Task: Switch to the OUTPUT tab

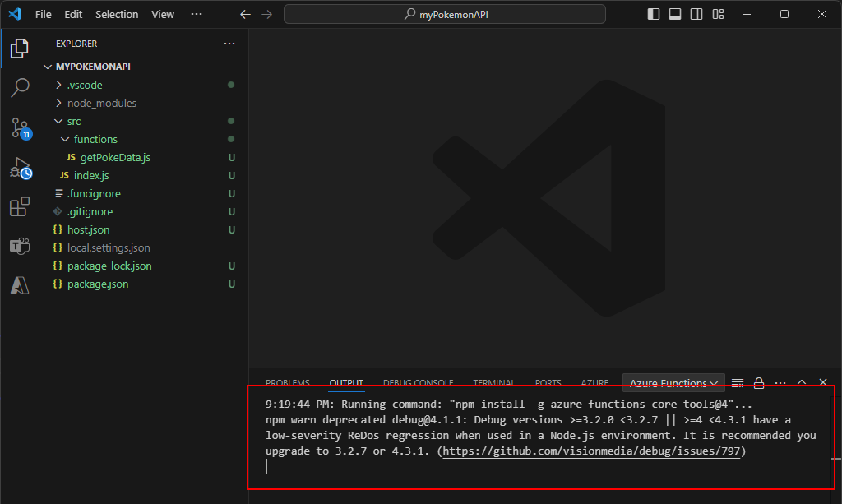Action: (346, 382)
